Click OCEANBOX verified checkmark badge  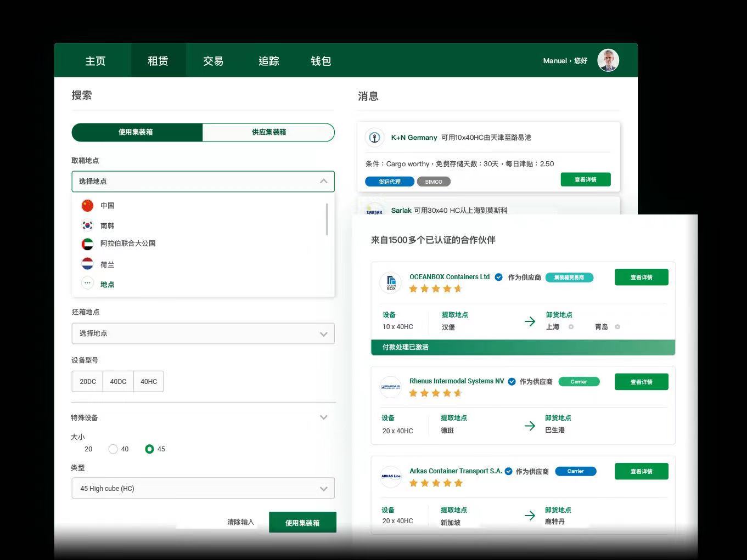tap(498, 277)
